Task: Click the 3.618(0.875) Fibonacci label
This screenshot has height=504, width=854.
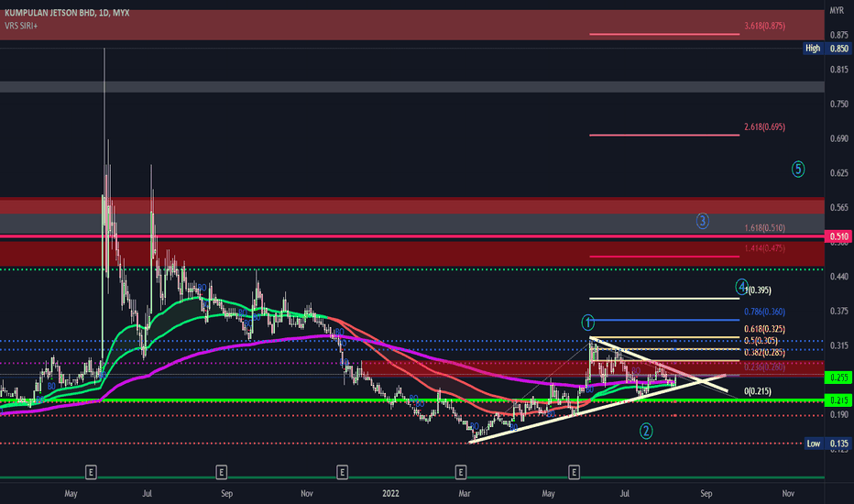Action: [765, 26]
